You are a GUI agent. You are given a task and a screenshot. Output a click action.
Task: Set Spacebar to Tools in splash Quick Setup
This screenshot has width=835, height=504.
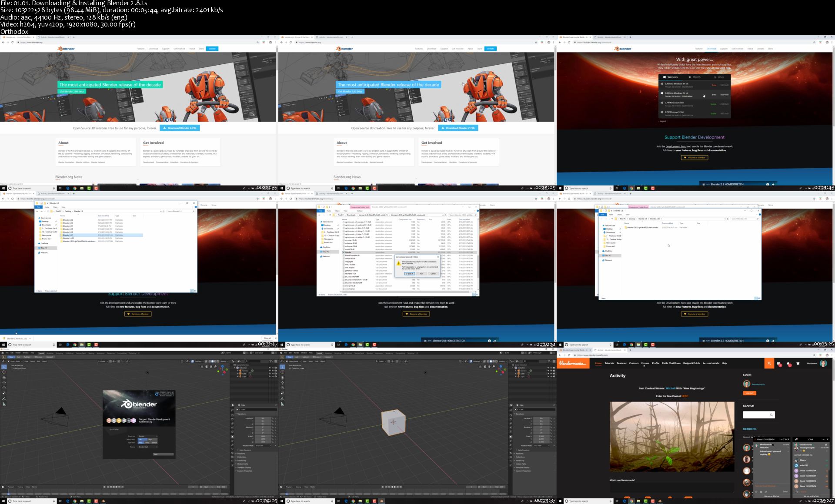[147, 443]
